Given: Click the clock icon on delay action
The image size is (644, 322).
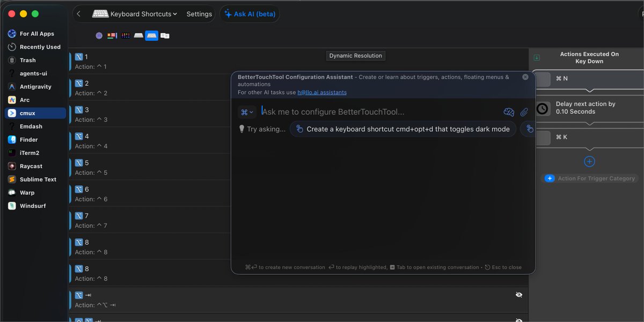Looking at the screenshot, I should 543,108.
